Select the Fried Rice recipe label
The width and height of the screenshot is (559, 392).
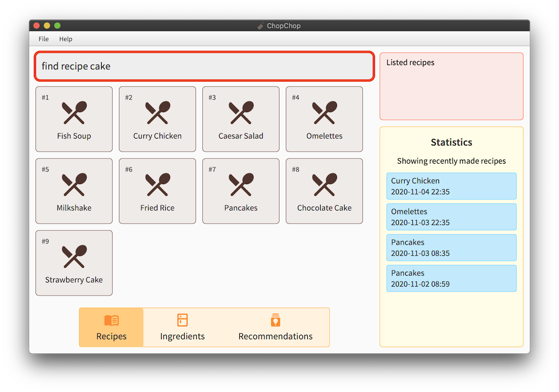coord(157,208)
